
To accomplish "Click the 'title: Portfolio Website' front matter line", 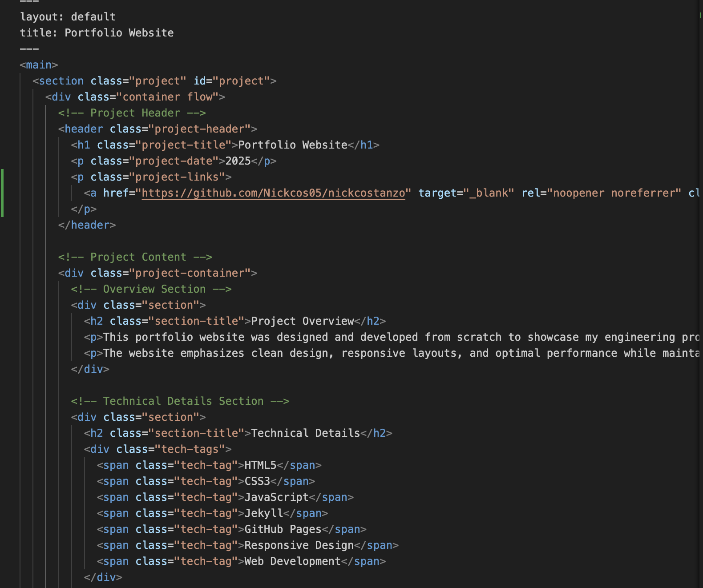I will pyautogui.click(x=97, y=33).
